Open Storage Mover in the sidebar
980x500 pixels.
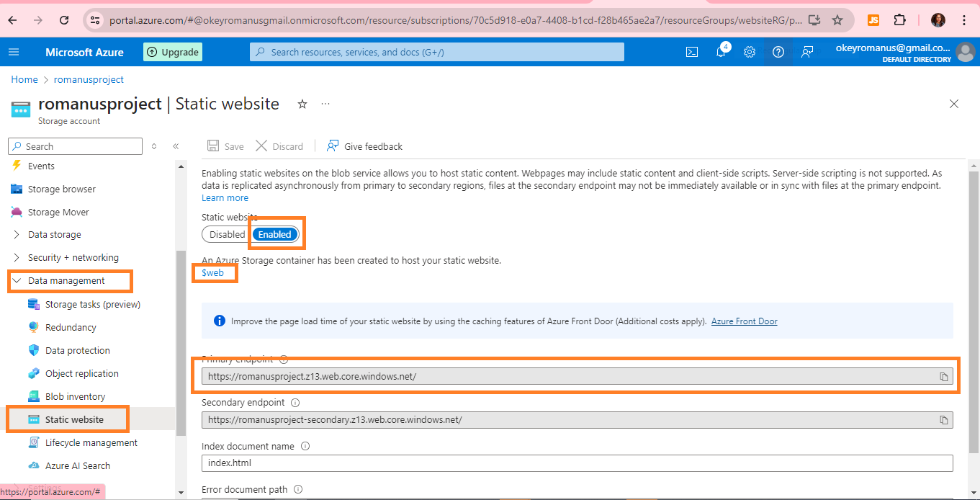coord(58,212)
